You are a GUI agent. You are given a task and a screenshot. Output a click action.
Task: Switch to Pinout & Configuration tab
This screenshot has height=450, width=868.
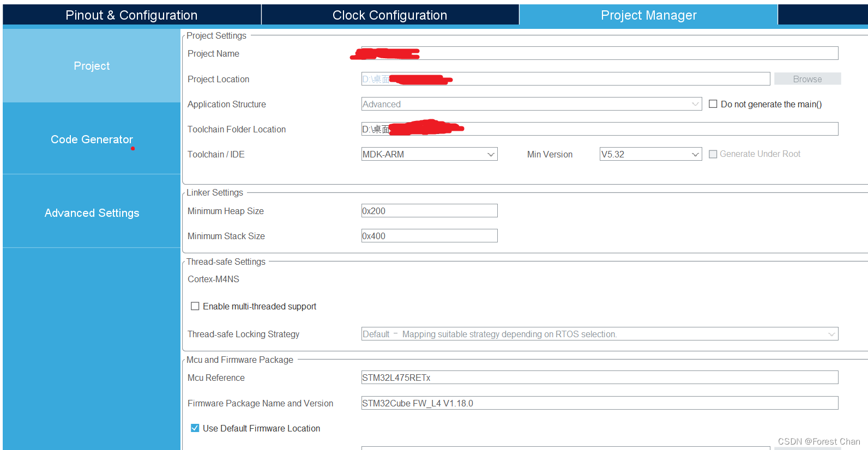tap(131, 15)
